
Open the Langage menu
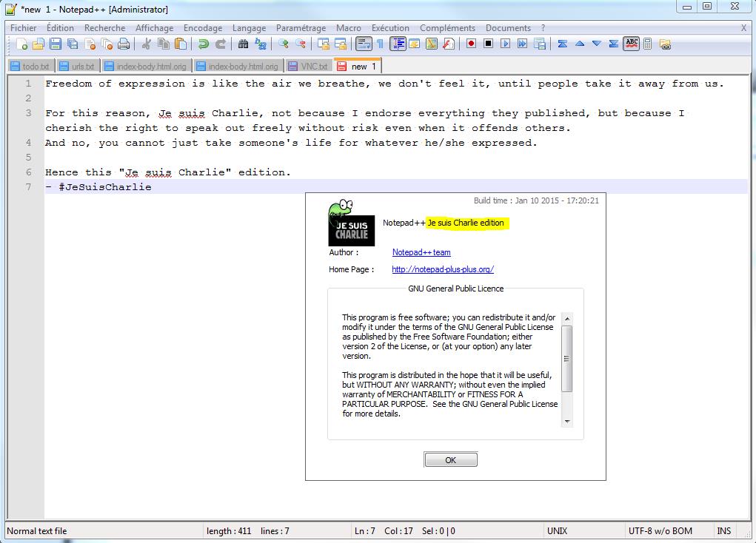[250, 28]
